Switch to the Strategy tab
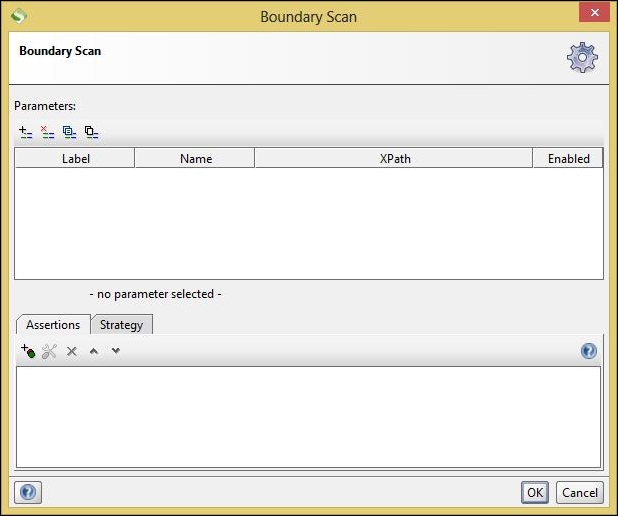This screenshot has height=516, width=618. [121, 325]
